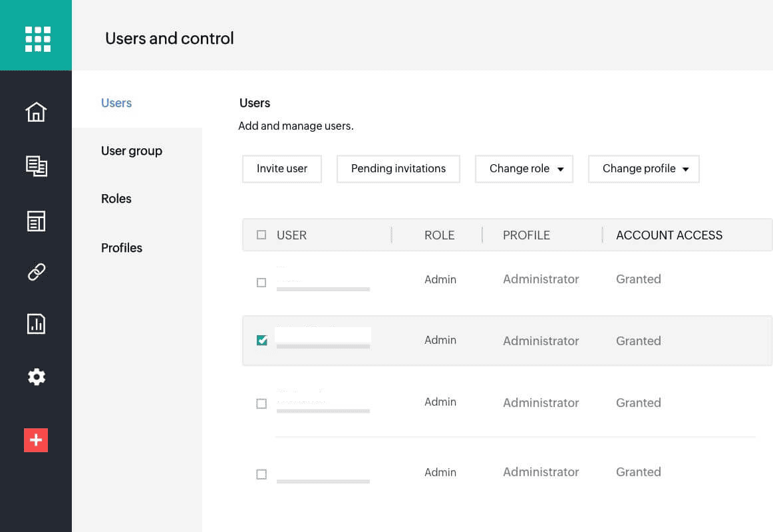Viewport: 773px width, 532px height.
Task: Expand the Change profile dropdown
Action: (x=643, y=169)
